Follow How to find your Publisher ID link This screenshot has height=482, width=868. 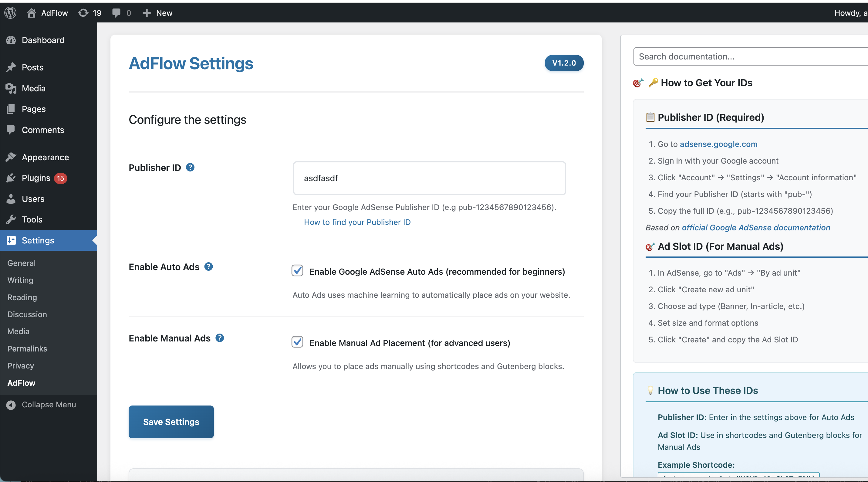pos(357,222)
